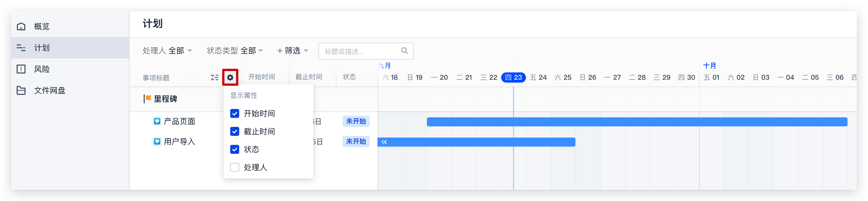Open the 状态类型 全部 filter dropdown
The width and height of the screenshot is (868, 201).
(x=234, y=51)
